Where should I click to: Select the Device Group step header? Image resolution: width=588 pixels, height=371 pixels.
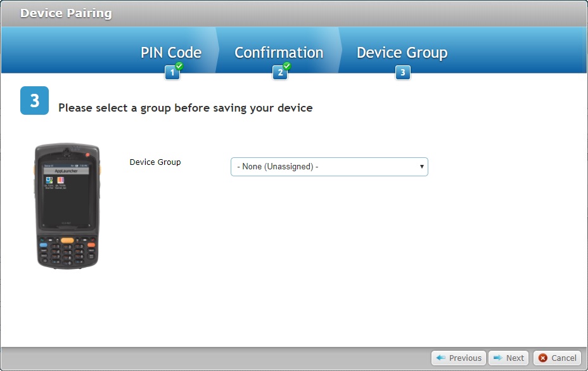coord(402,53)
